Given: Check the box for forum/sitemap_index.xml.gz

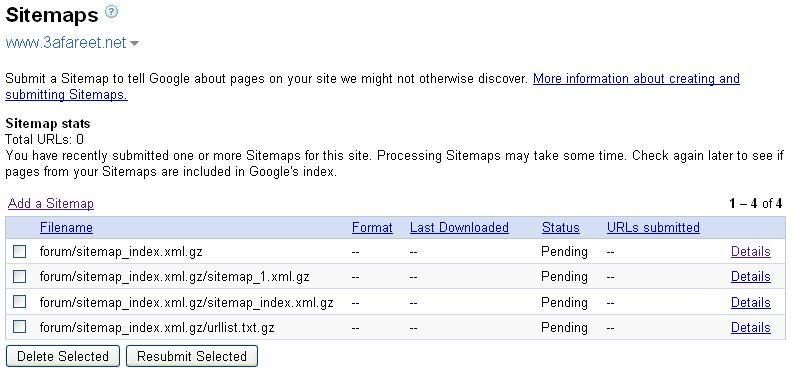Looking at the screenshot, I should click(19, 252).
